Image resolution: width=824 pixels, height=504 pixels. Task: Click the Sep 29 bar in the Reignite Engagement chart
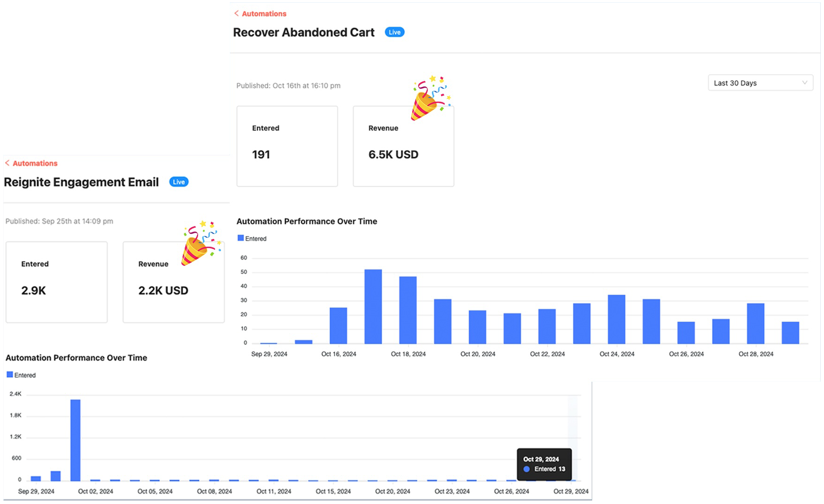coord(36,478)
